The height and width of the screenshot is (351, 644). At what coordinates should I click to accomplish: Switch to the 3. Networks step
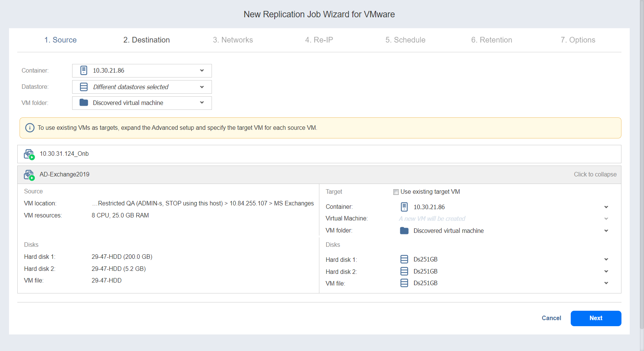pos(233,40)
